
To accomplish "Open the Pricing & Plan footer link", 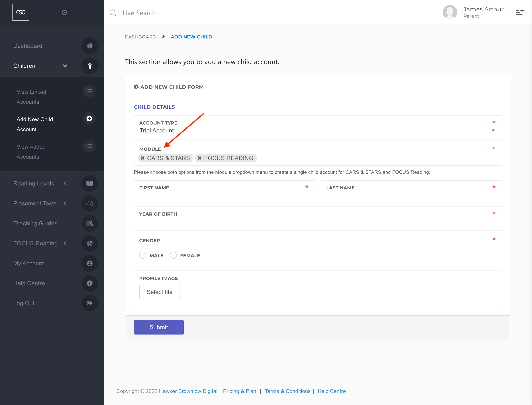I will [239, 391].
